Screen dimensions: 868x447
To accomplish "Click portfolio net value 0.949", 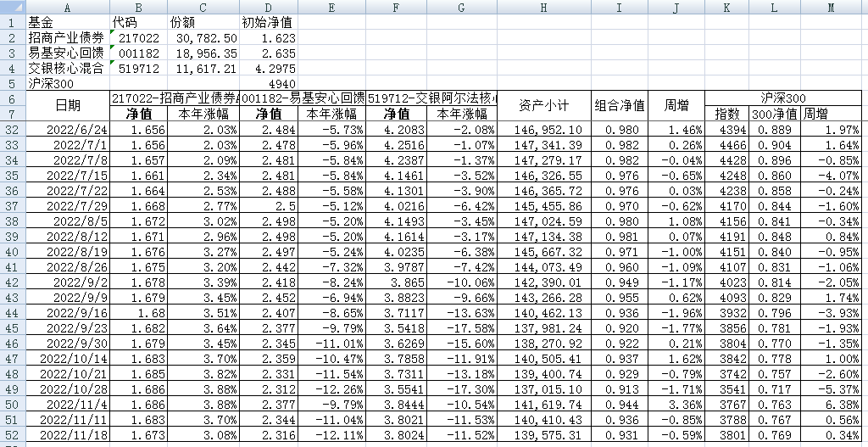I will [619, 282].
